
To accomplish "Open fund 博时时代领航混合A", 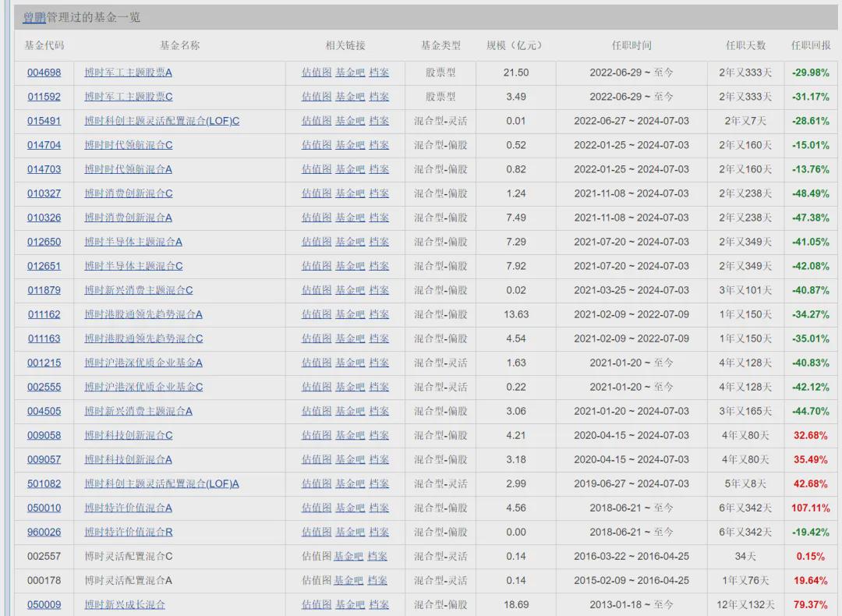I will (x=129, y=169).
